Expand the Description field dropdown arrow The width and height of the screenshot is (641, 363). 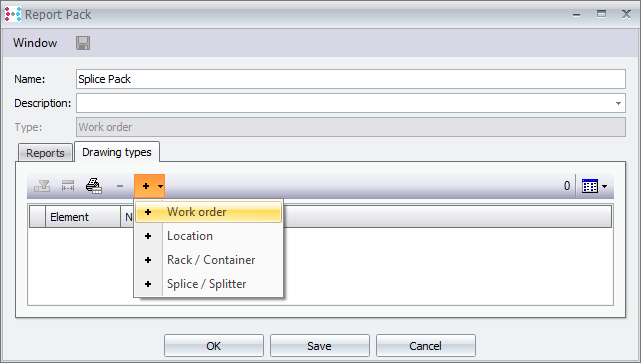[619, 103]
